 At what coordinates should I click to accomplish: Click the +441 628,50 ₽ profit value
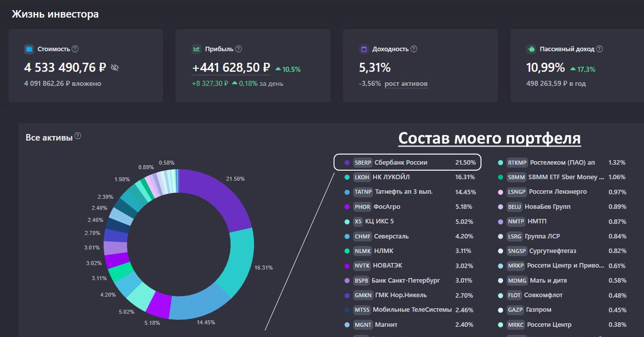(x=231, y=68)
